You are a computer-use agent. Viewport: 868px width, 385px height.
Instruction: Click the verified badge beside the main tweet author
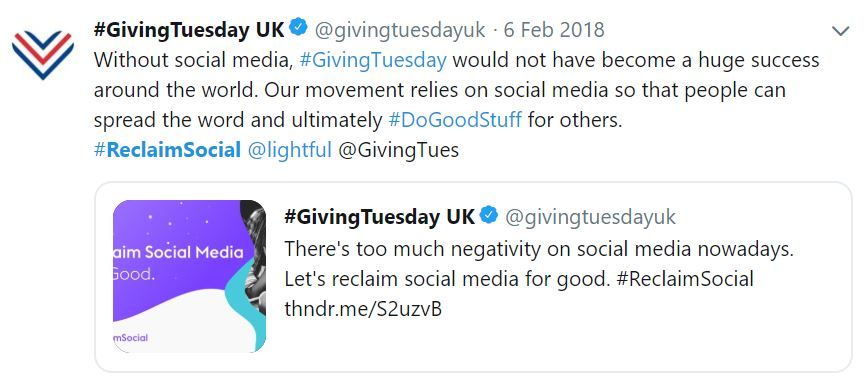(x=299, y=28)
